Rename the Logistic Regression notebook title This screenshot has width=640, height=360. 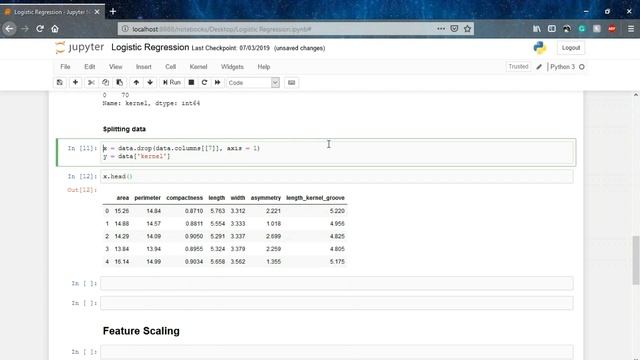[150, 47]
